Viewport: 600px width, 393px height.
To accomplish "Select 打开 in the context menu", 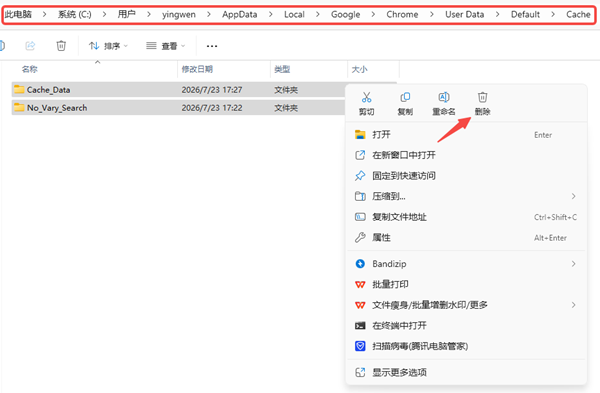I will click(x=466, y=135).
